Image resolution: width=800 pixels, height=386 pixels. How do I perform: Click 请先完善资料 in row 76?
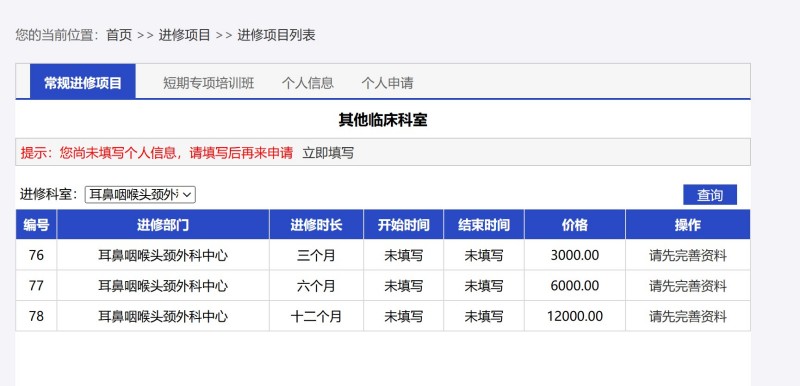(688, 255)
